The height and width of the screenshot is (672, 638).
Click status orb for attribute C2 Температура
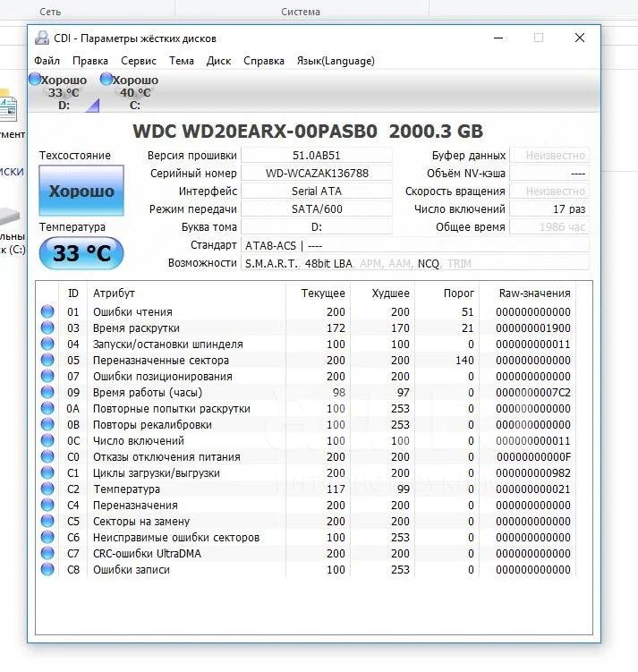(x=47, y=489)
